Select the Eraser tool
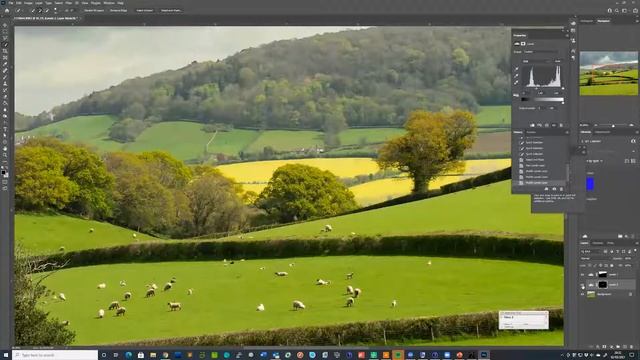This screenshot has width=640, height=360. click(x=5, y=97)
